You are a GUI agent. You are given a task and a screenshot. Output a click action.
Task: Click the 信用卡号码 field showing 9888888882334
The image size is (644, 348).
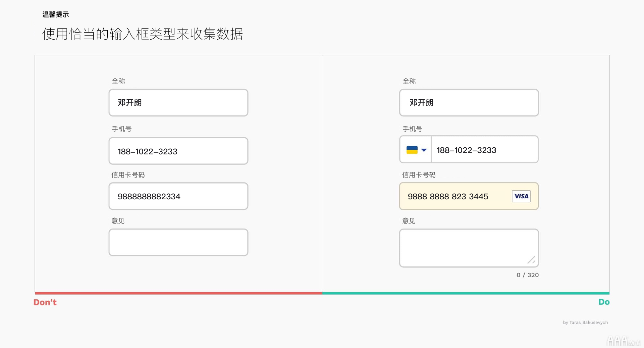coord(178,196)
